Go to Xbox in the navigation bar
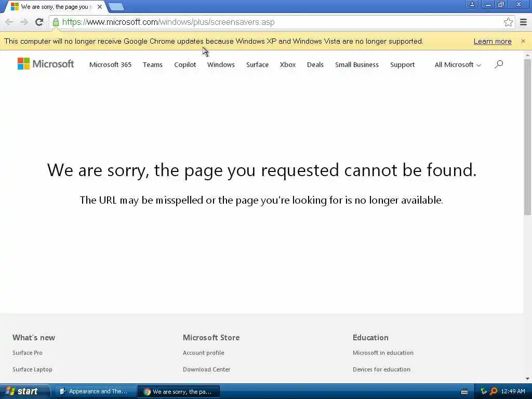Screen dimensions: 532x399 click(288, 64)
